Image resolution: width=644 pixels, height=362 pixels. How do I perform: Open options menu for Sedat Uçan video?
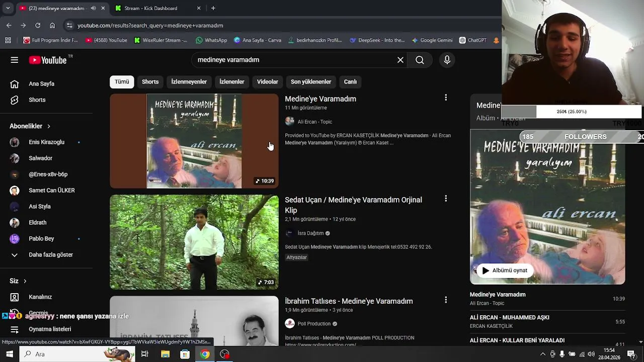pyautogui.click(x=446, y=199)
